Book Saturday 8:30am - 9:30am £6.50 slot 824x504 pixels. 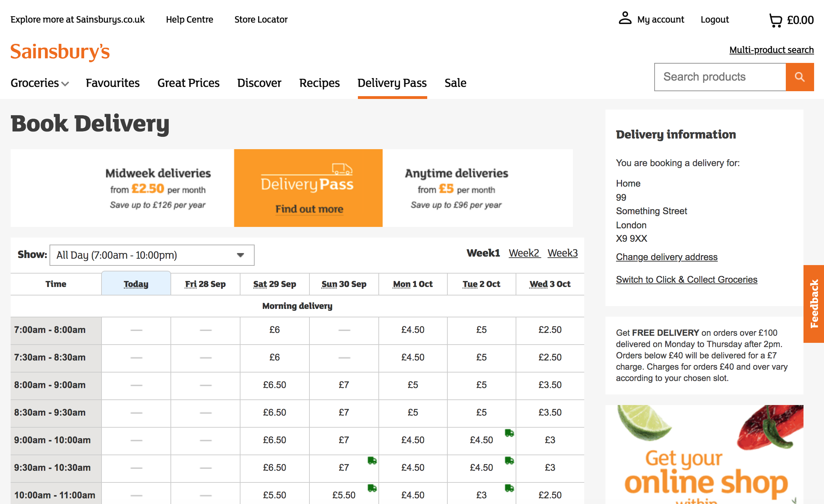(x=275, y=412)
